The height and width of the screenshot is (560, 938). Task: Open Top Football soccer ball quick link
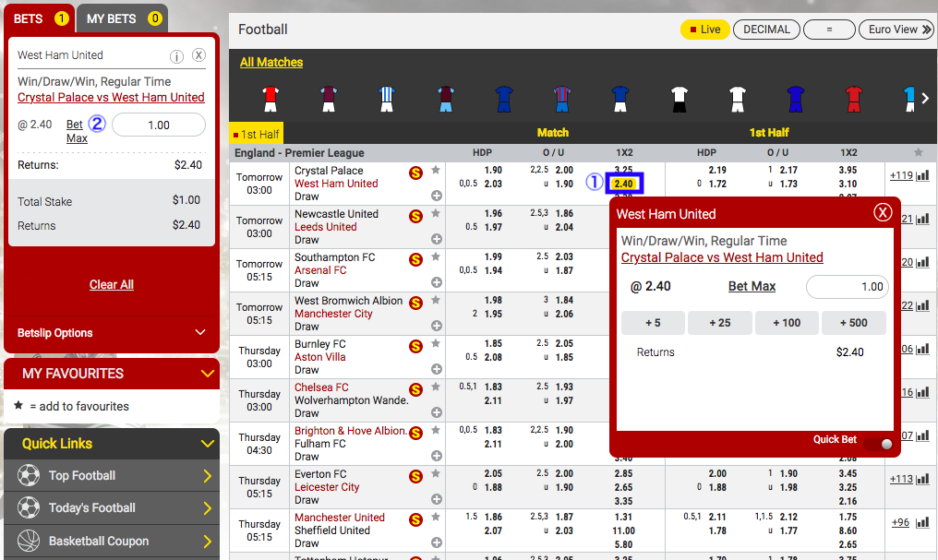pos(28,476)
